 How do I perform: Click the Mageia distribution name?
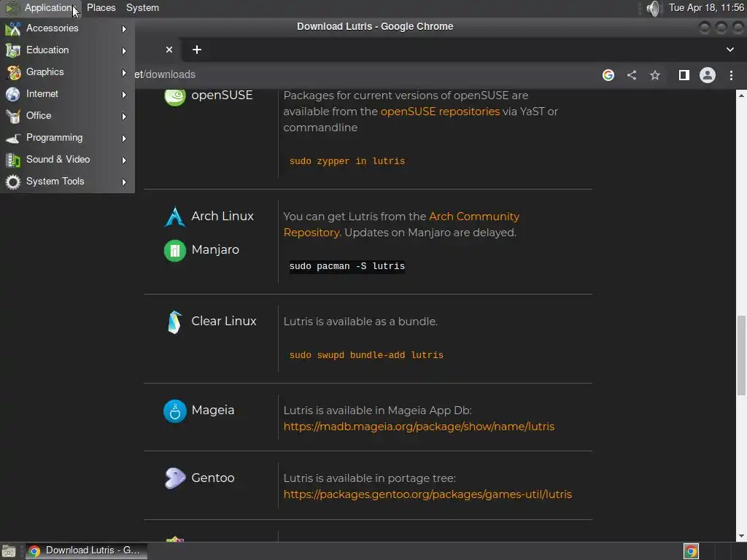tap(212, 410)
